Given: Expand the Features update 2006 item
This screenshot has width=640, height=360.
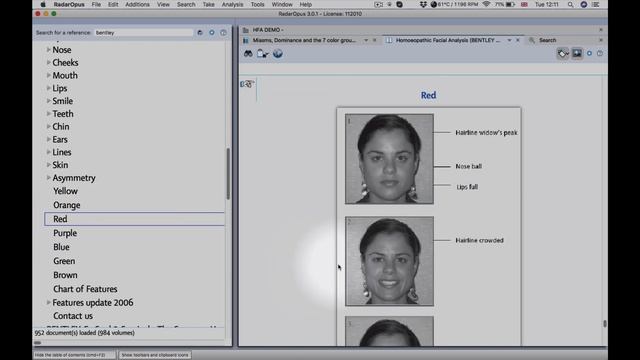Looking at the screenshot, I should click(x=49, y=302).
